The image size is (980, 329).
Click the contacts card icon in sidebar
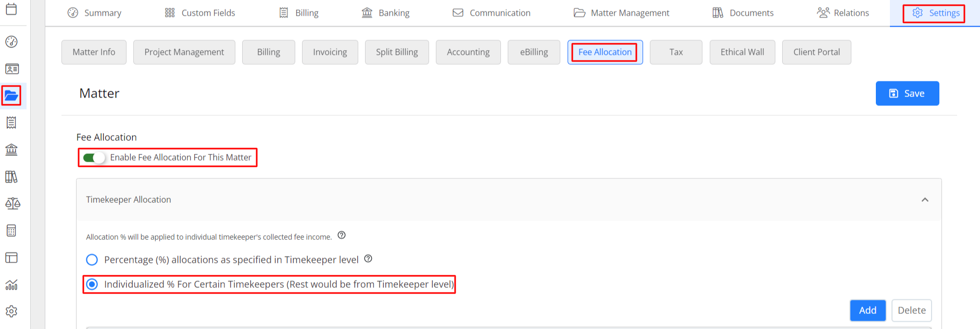(x=11, y=69)
